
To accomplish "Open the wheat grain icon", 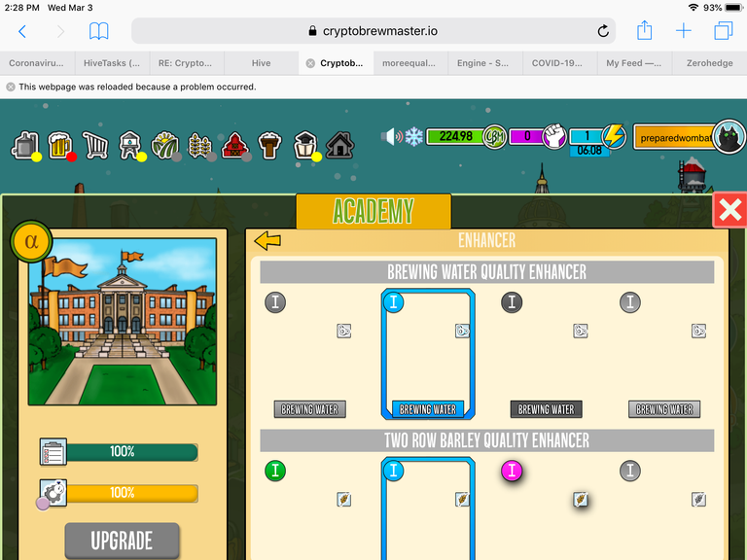I will pyautogui.click(x=200, y=145).
